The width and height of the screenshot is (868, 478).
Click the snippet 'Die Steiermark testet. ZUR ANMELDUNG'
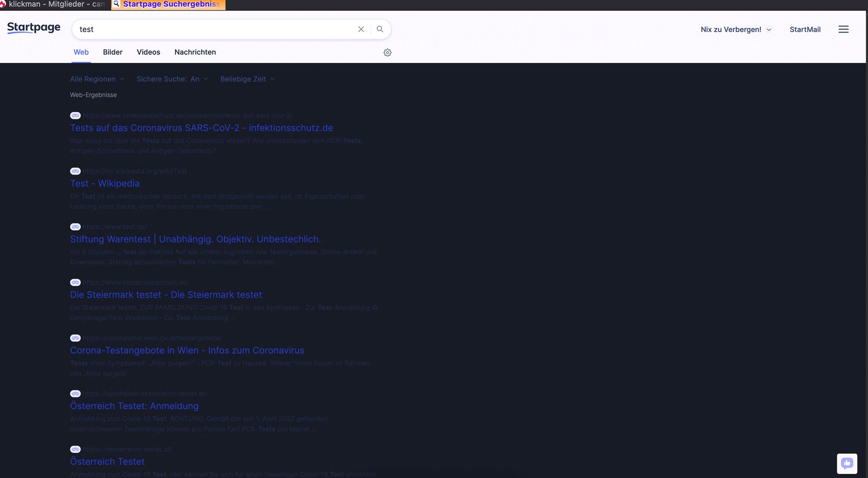click(224, 312)
